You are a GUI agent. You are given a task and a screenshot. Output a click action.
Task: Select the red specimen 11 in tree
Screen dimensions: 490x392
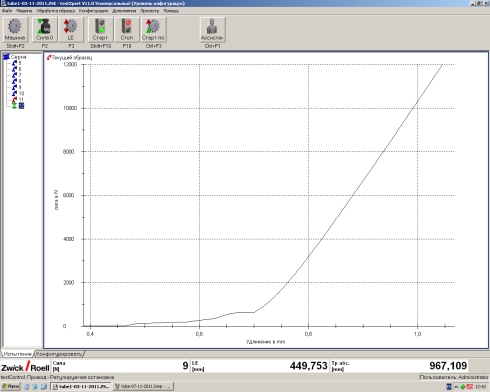click(x=18, y=99)
